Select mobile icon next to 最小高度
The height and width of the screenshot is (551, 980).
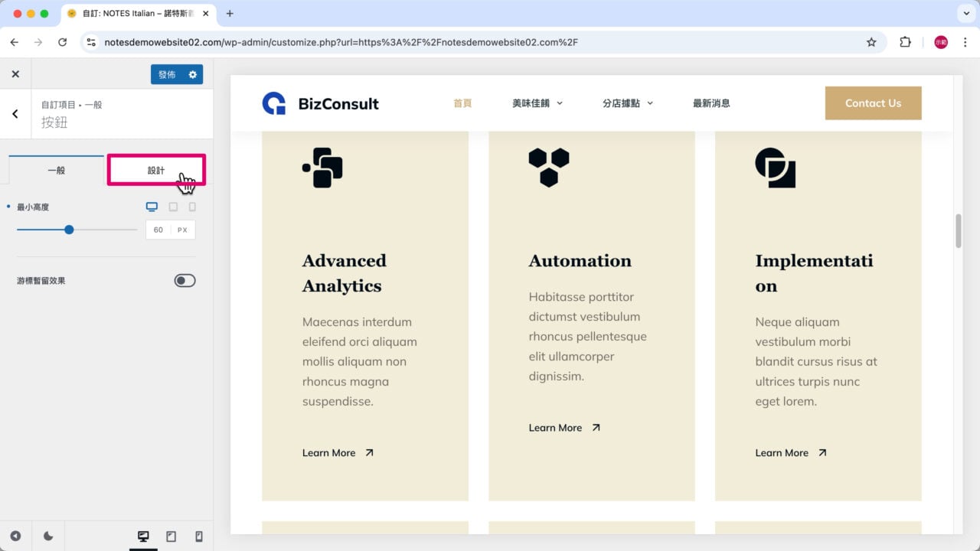coord(192,207)
